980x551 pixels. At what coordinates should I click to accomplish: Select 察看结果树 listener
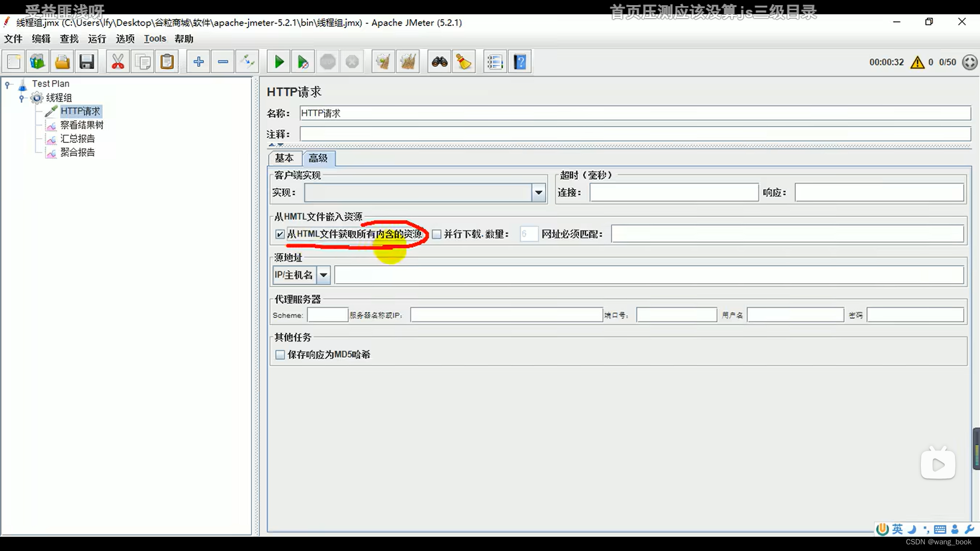coord(82,125)
